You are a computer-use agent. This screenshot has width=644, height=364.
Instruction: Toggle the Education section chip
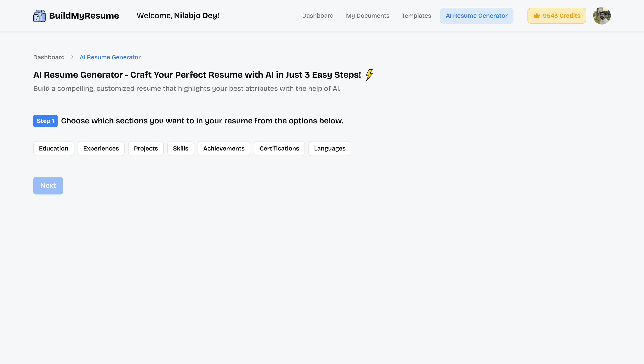pos(54,149)
